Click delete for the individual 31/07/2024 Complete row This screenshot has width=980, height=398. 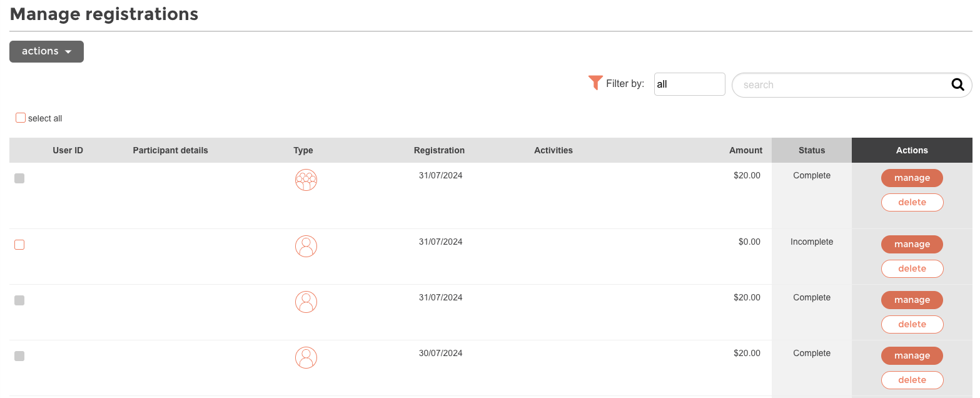[912, 324]
